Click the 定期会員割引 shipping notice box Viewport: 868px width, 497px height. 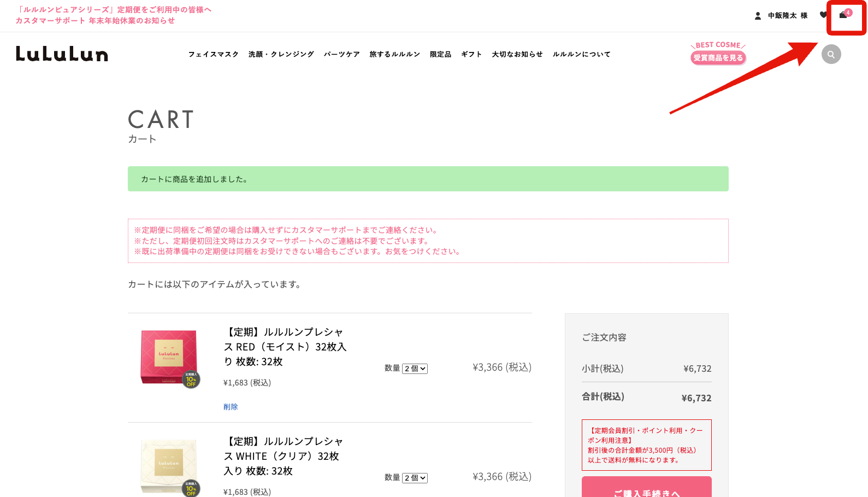click(x=647, y=445)
